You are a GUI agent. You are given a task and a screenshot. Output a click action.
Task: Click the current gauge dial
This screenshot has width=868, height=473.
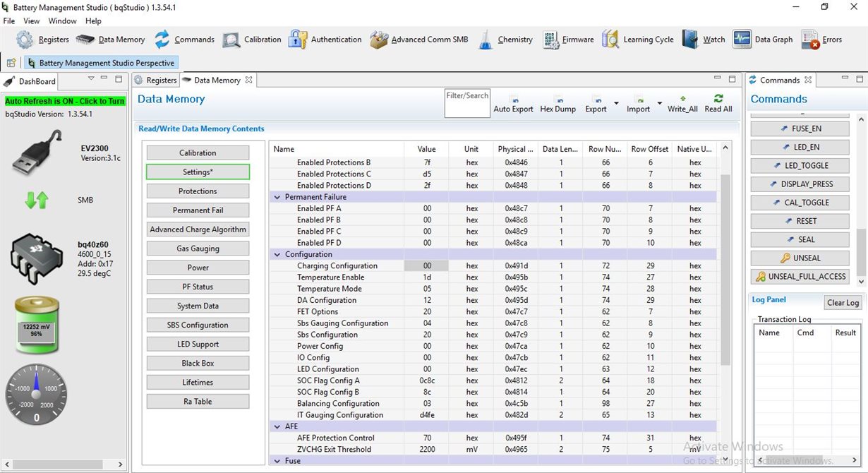37,395
